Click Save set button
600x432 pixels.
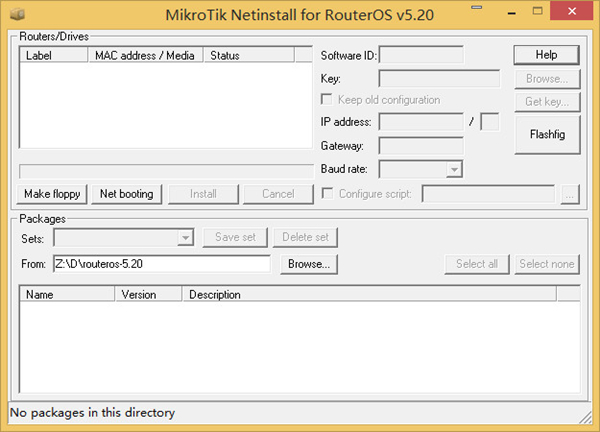(x=235, y=237)
